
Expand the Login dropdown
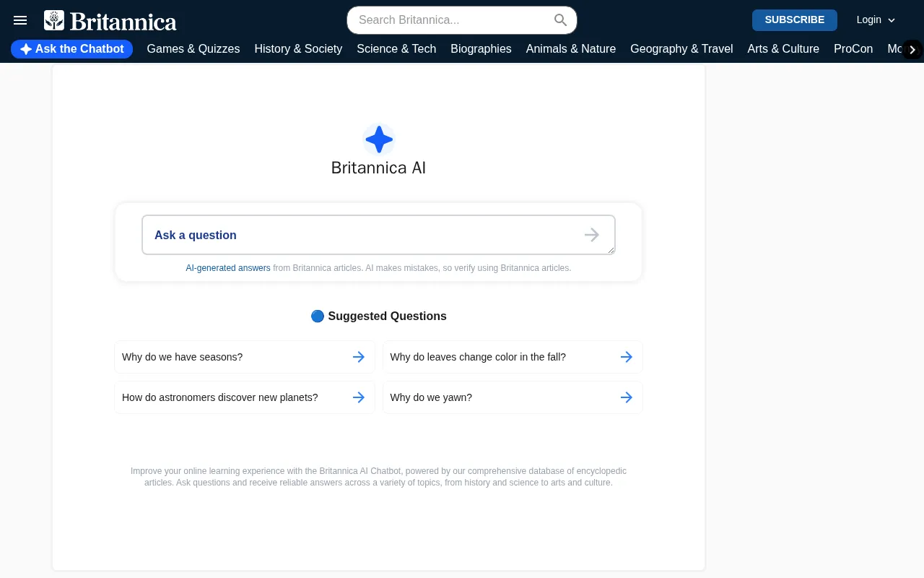coord(876,20)
